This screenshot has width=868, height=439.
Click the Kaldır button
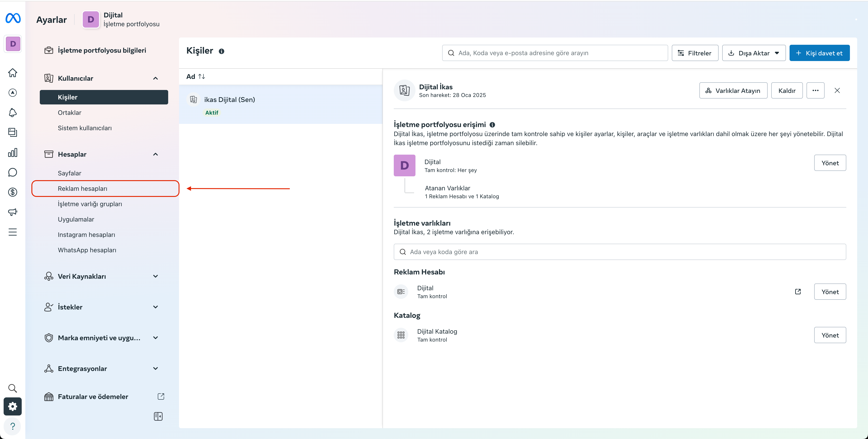(x=787, y=91)
